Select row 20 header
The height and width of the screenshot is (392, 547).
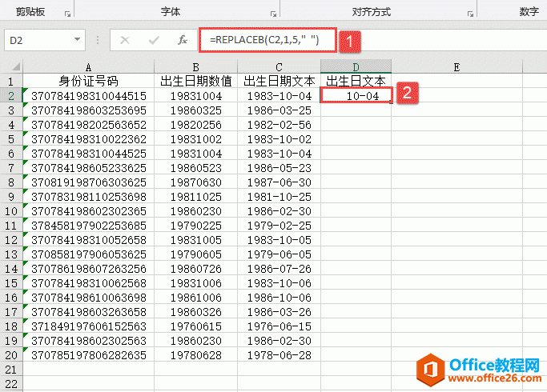click(x=11, y=355)
